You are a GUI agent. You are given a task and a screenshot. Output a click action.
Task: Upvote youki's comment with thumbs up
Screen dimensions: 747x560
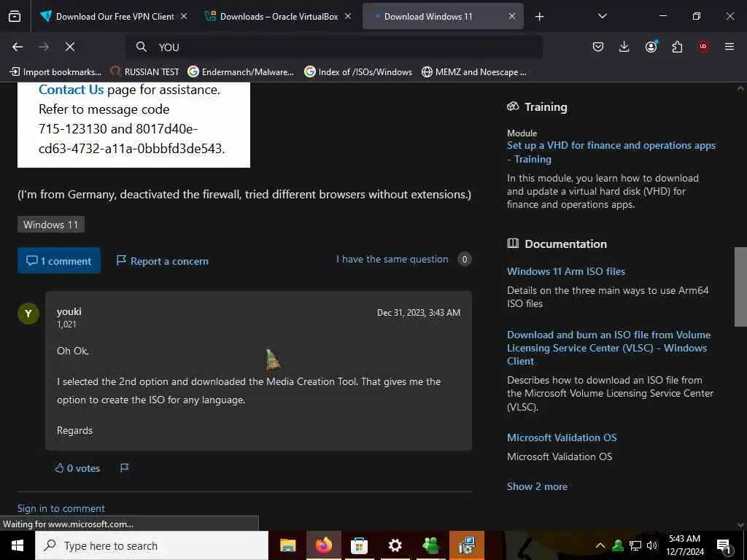click(77, 468)
